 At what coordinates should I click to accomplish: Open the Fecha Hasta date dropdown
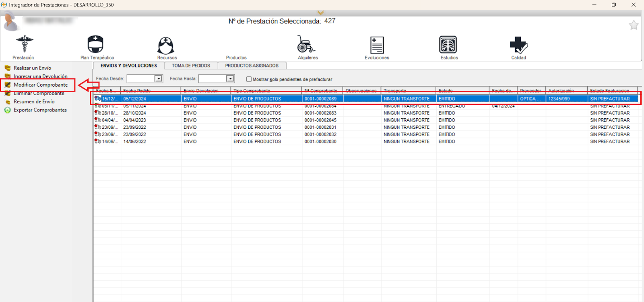click(x=230, y=79)
